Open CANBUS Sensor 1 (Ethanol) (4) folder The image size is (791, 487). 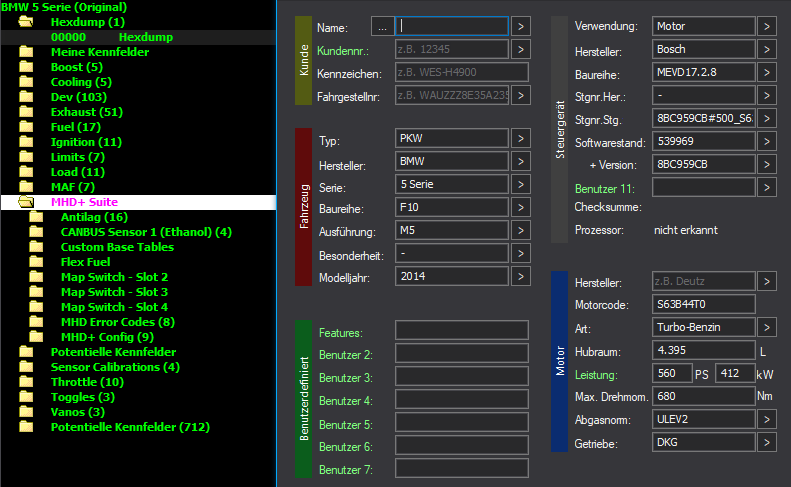(x=146, y=232)
